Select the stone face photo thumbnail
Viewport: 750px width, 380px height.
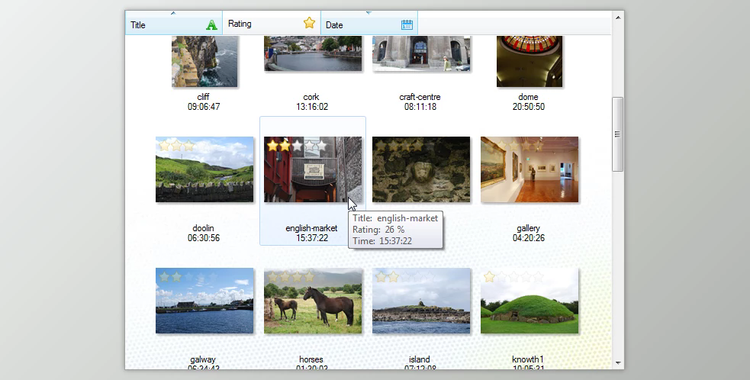pyautogui.click(x=421, y=169)
